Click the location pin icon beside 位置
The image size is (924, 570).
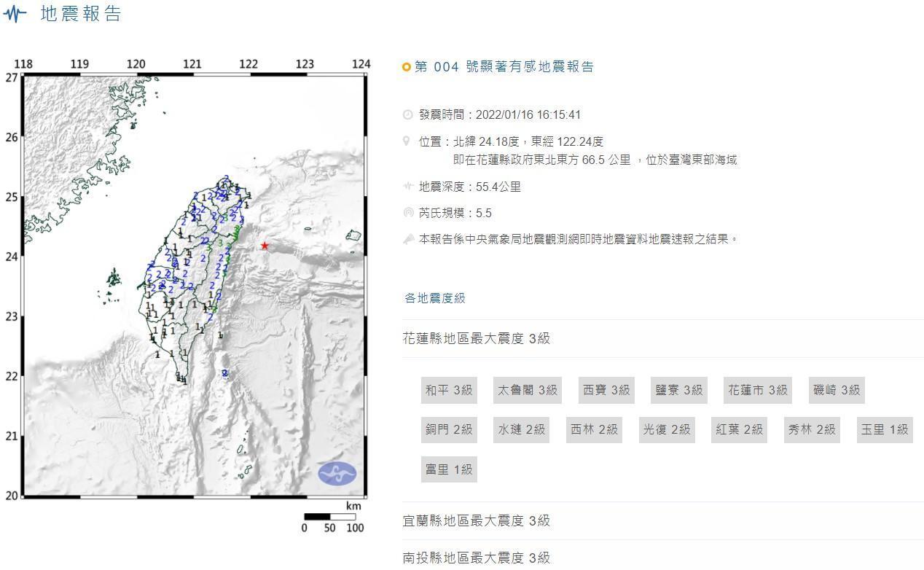[407, 141]
